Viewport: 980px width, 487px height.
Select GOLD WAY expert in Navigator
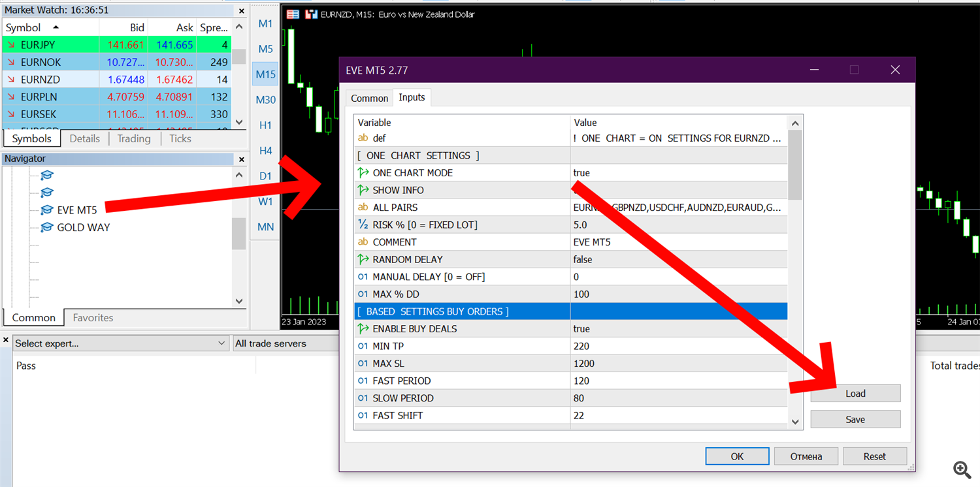click(83, 227)
